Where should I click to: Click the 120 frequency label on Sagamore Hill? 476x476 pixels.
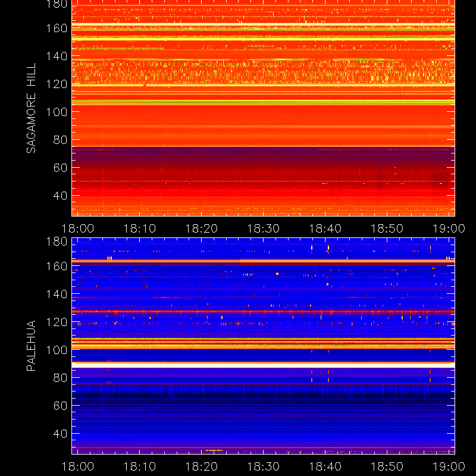[57, 84]
